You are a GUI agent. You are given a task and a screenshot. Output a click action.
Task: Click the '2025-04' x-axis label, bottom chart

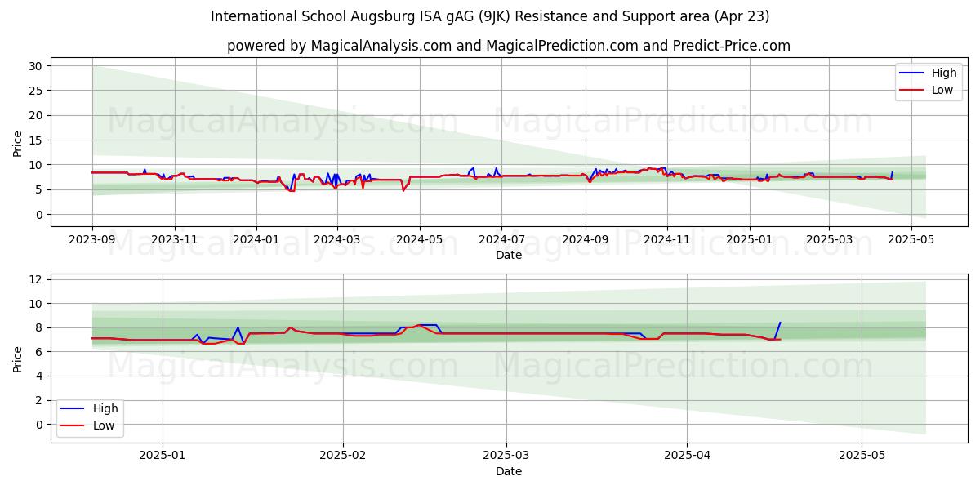click(x=687, y=455)
